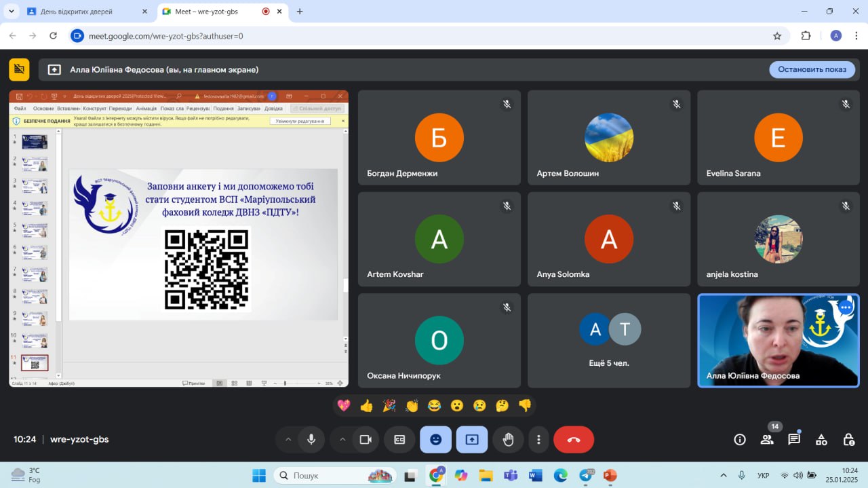This screenshot has width=868, height=488.
Task: Open the Еще 5 чел. participants tile
Action: (609, 341)
